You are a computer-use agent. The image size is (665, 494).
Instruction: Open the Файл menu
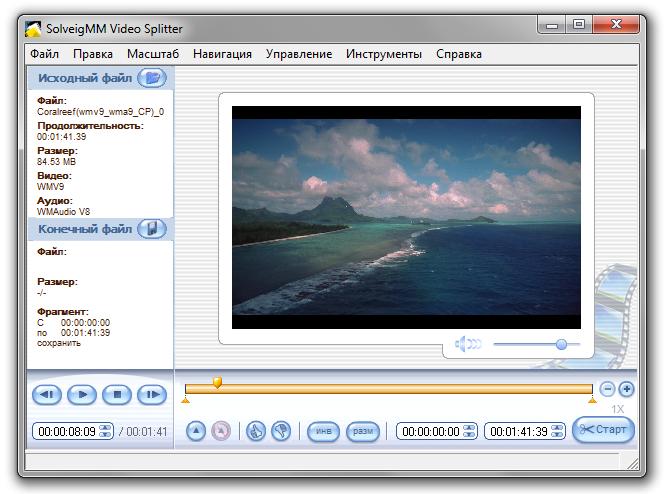click(x=44, y=54)
